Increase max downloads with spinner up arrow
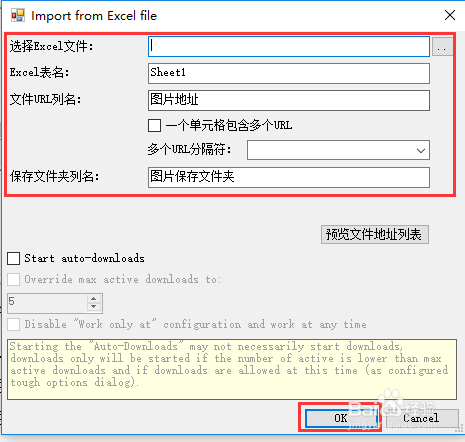Image resolution: width=465 pixels, height=442 pixels. click(94, 299)
